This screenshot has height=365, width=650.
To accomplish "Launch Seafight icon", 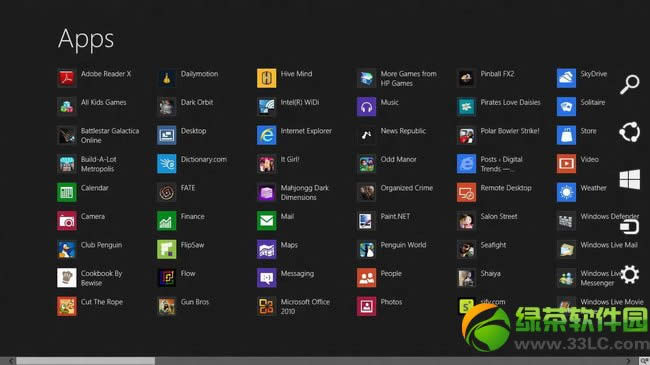I will point(466,249).
